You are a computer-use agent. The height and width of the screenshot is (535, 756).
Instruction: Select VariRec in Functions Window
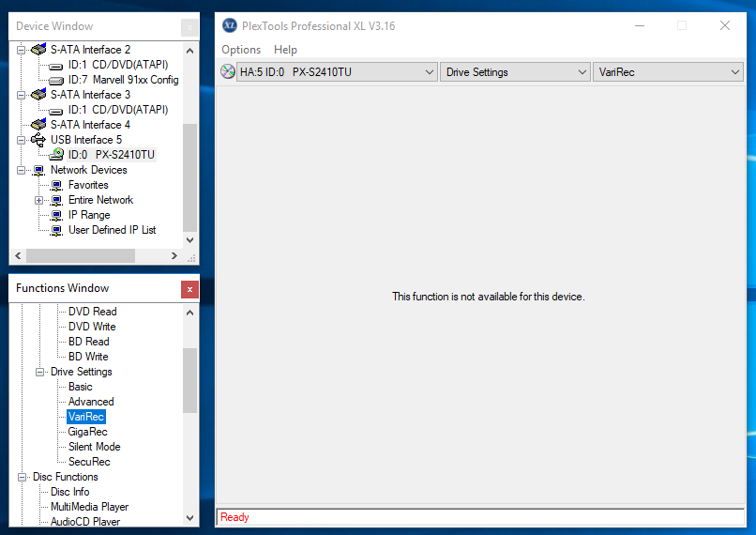click(86, 417)
